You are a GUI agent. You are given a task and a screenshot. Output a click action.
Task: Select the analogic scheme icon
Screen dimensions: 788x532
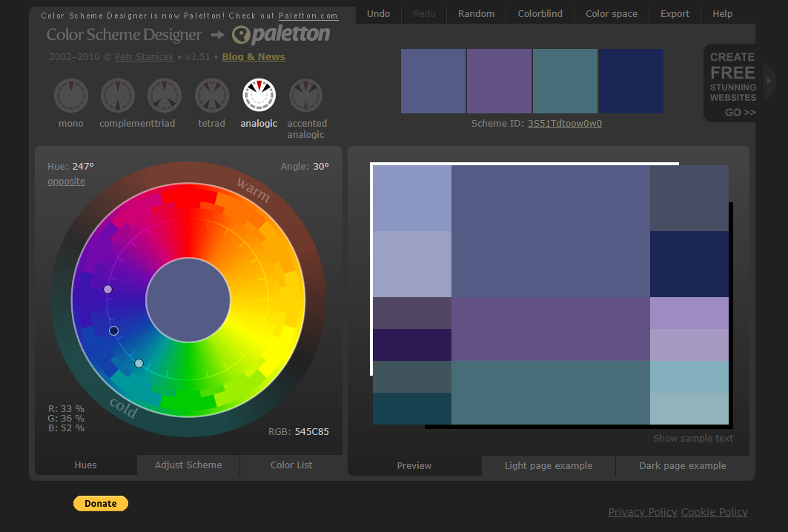[x=259, y=96]
